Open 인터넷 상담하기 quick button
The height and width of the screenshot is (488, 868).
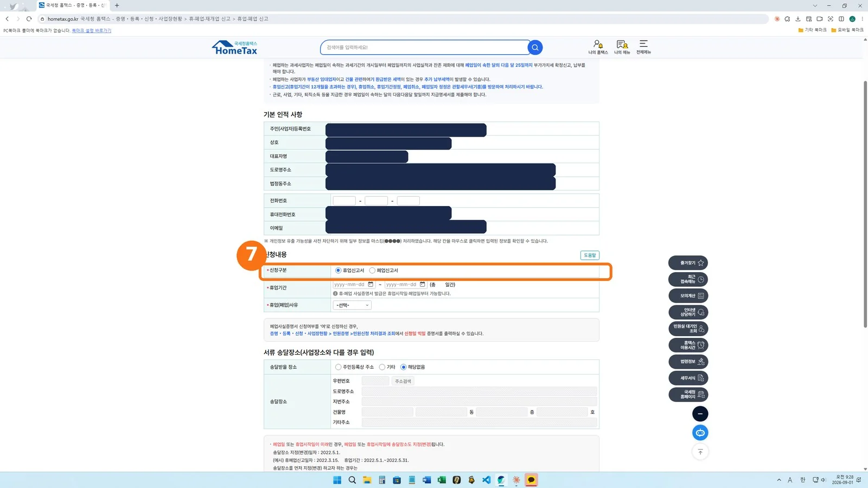tap(688, 312)
